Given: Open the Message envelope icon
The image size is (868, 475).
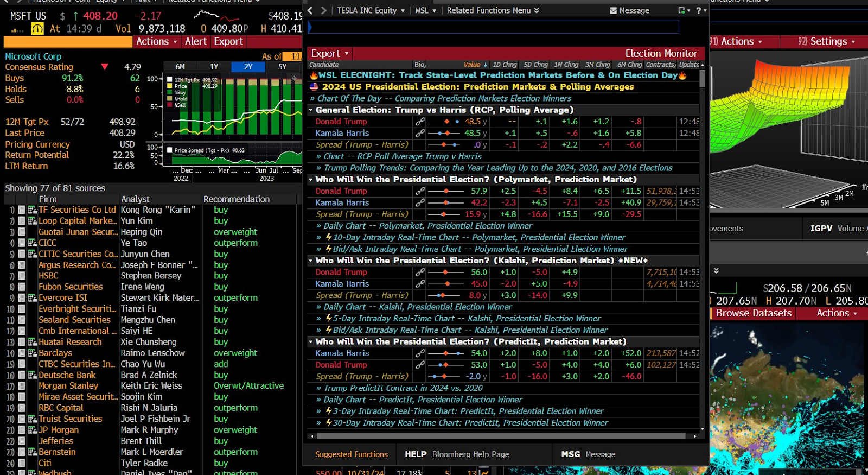Looking at the screenshot, I should pos(614,10).
